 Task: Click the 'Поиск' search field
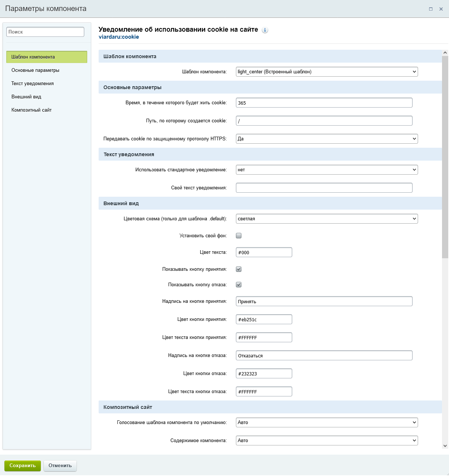[45, 32]
